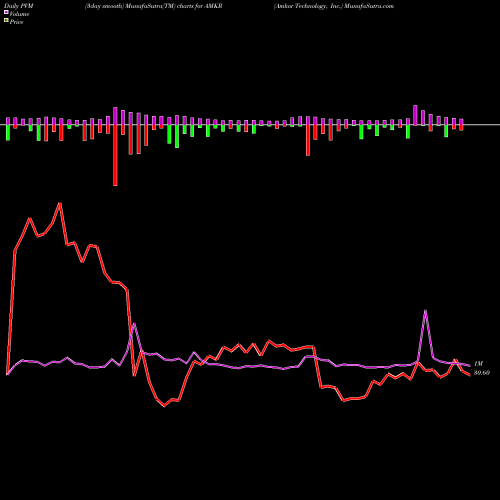
Task: Click the magenta volume line spike peak
Action: (x=425, y=311)
